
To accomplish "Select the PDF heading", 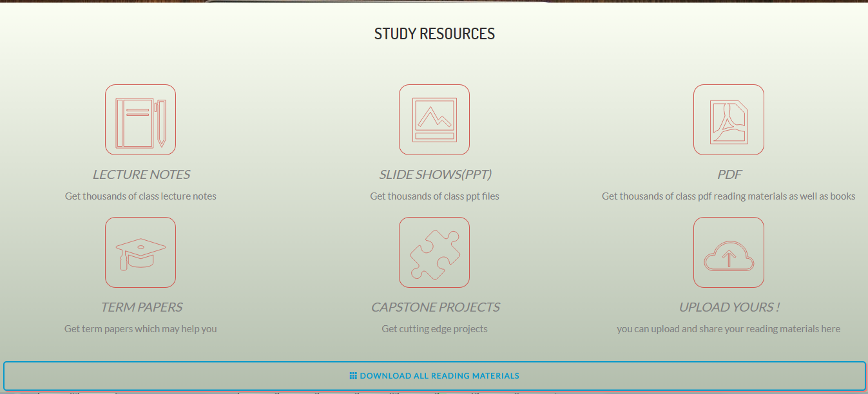I will [729, 174].
